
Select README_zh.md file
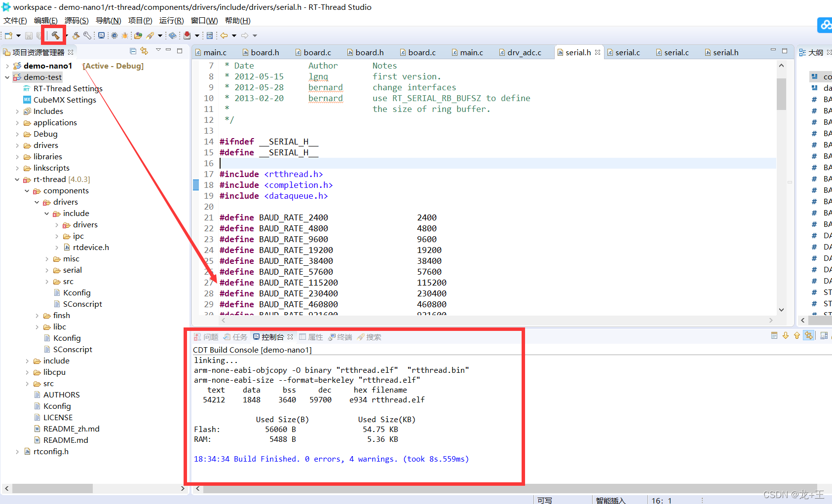tap(67, 429)
